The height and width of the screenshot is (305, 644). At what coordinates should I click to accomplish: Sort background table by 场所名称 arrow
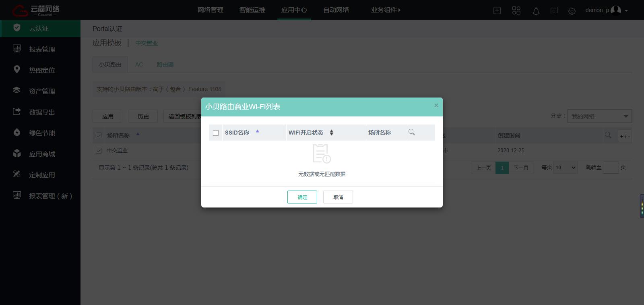click(x=138, y=134)
